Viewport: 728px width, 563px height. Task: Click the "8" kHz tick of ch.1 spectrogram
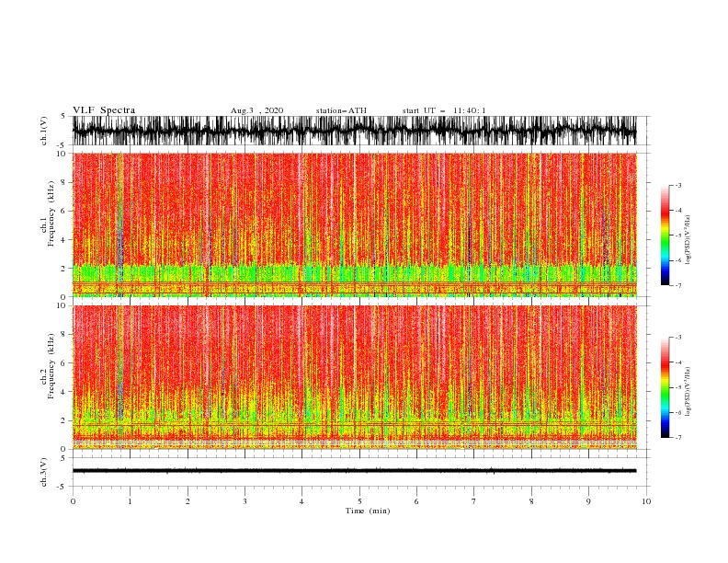[x=64, y=182]
